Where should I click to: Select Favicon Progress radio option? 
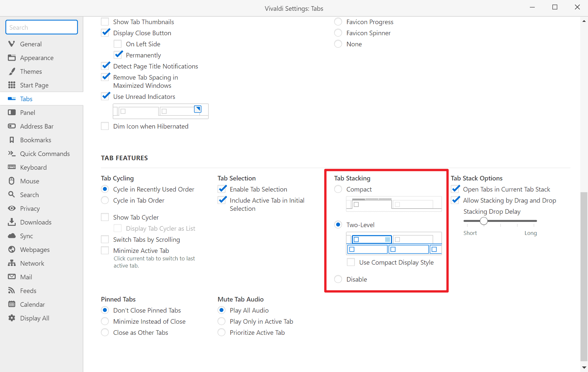click(x=338, y=22)
